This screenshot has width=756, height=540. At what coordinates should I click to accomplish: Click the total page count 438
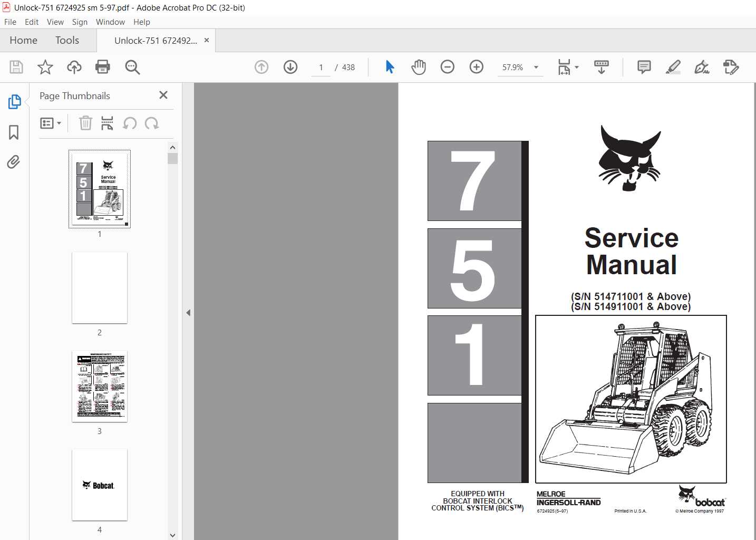point(348,67)
